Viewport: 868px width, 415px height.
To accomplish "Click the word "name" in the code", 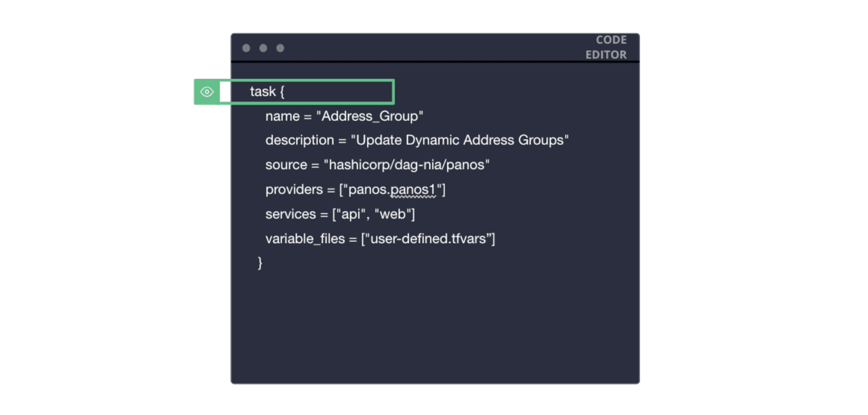I will pyautogui.click(x=282, y=116).
